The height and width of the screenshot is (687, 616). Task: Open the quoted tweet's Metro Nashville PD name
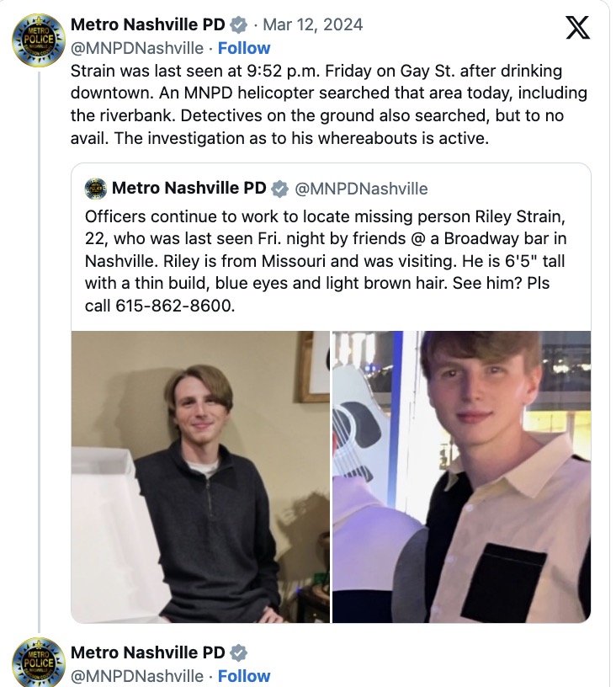click(x=189, y=188)
